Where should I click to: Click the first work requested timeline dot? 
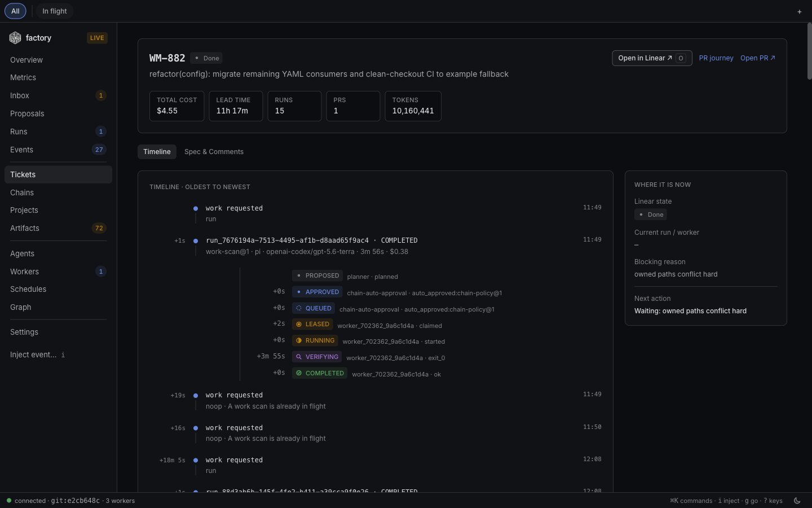pyautogui.click(x=196, y=208)
